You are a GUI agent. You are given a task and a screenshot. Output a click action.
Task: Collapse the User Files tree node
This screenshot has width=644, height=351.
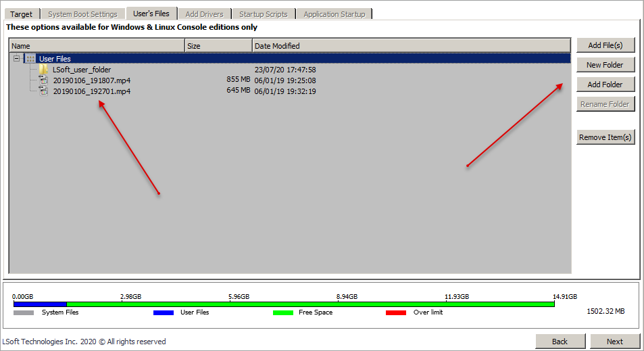tap(16, 58)
